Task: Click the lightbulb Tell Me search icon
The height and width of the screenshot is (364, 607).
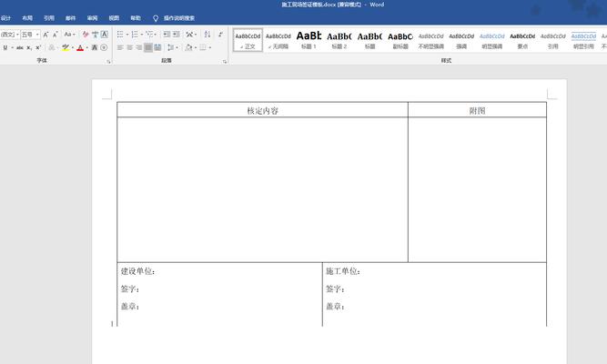Action: click(156, 17)
